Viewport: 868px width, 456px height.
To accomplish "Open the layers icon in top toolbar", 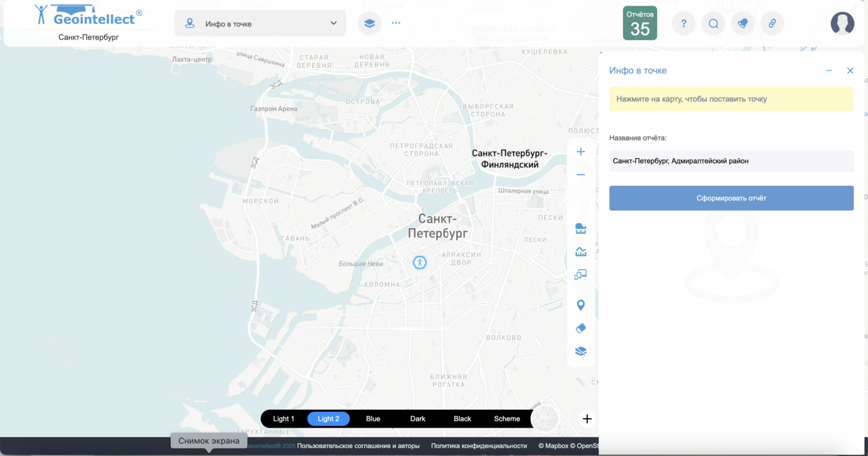I will 369,23.
